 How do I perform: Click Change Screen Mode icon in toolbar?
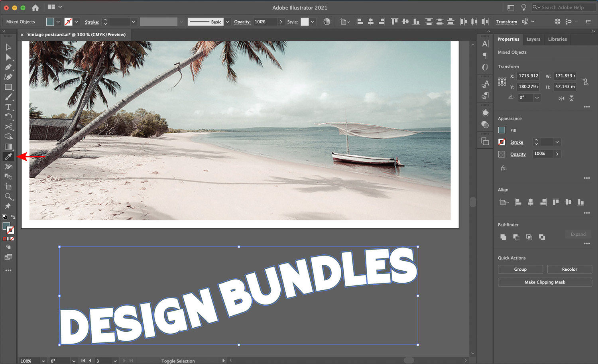coord(8,257)
